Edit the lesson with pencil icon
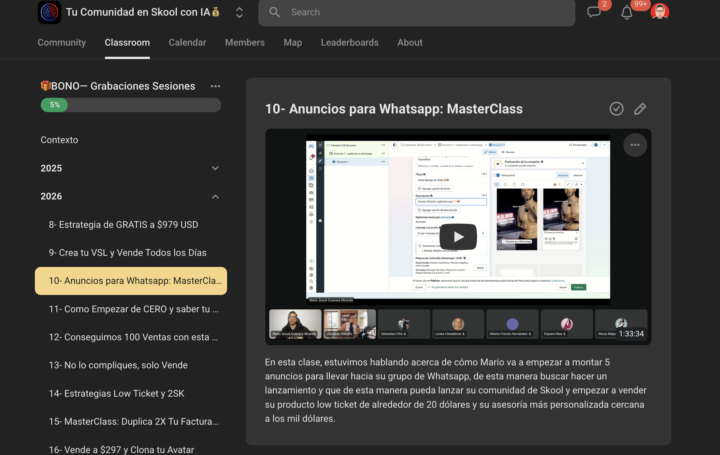720x455 pixels. click(640, 109)
